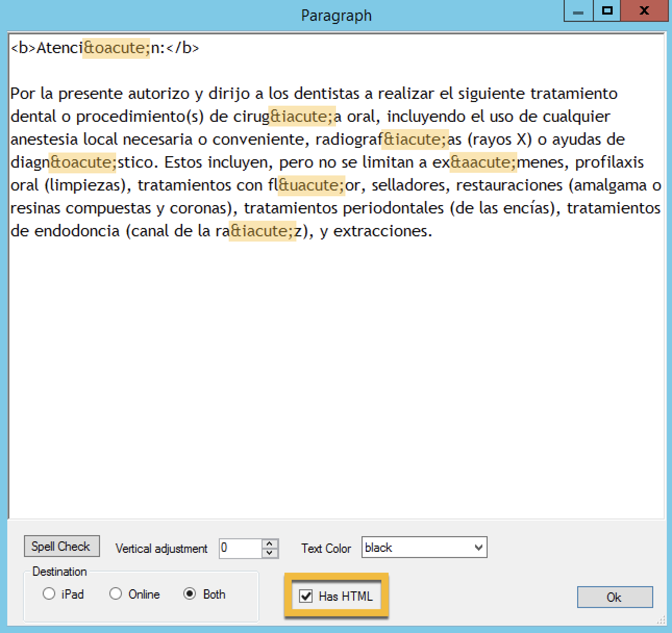672x633 pixels.
Task: Increase Vertical adjustment with the up arrow
Action: coord(269,543)
